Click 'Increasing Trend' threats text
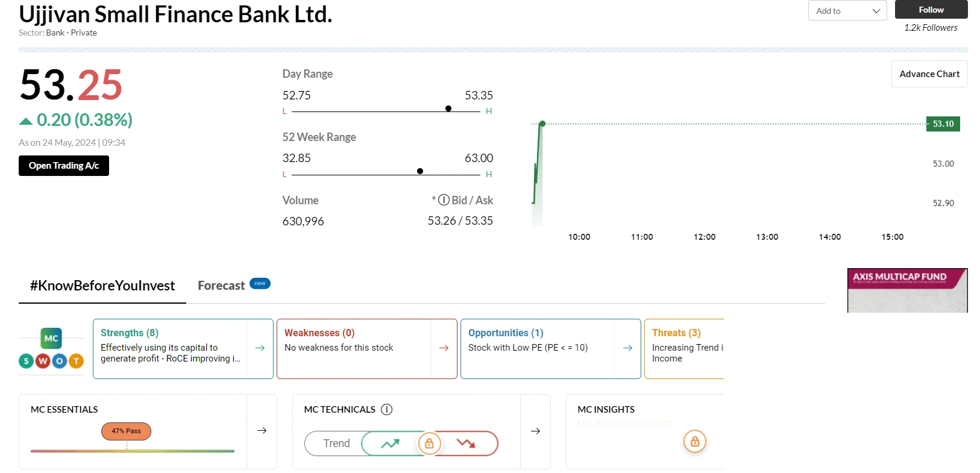980x473 pixels. (x=688, y=353)
